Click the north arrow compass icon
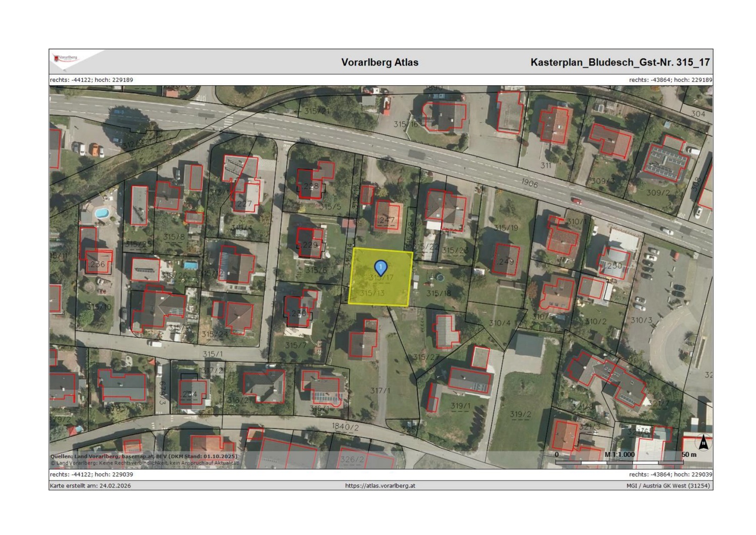This screenshot has width=756, height=535. [x=703, y=443]
